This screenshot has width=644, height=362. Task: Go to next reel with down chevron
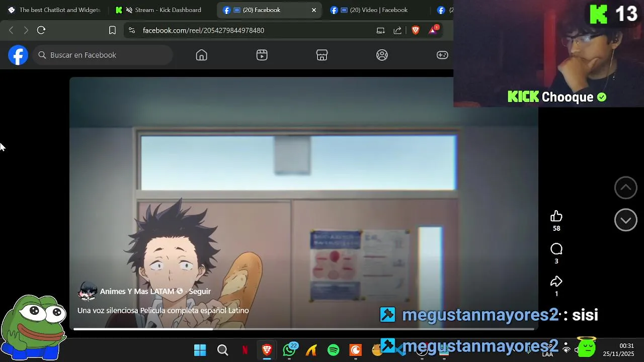coord(625,220)
